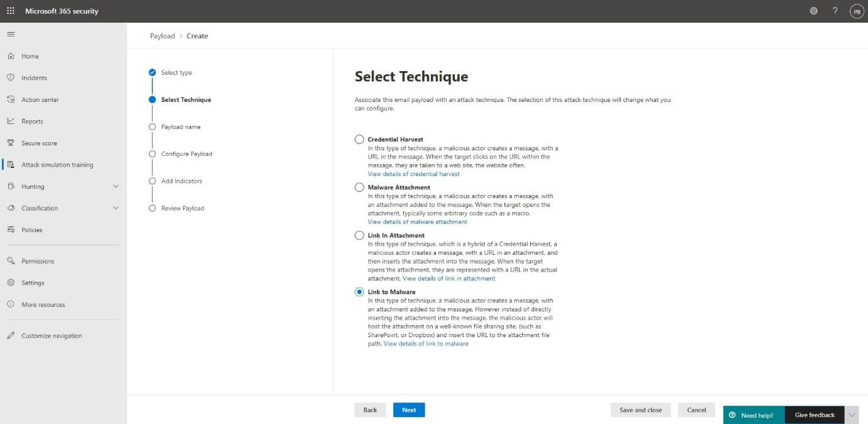Open Help via the question mark icon
This screenshot has width=868, height=424.
(x=835, y=10)
